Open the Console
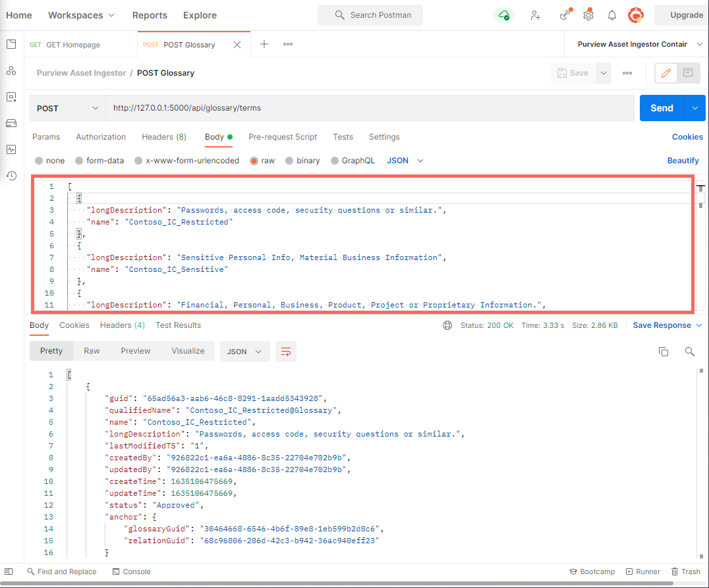709x588 pixels. [x=132, y=572]
